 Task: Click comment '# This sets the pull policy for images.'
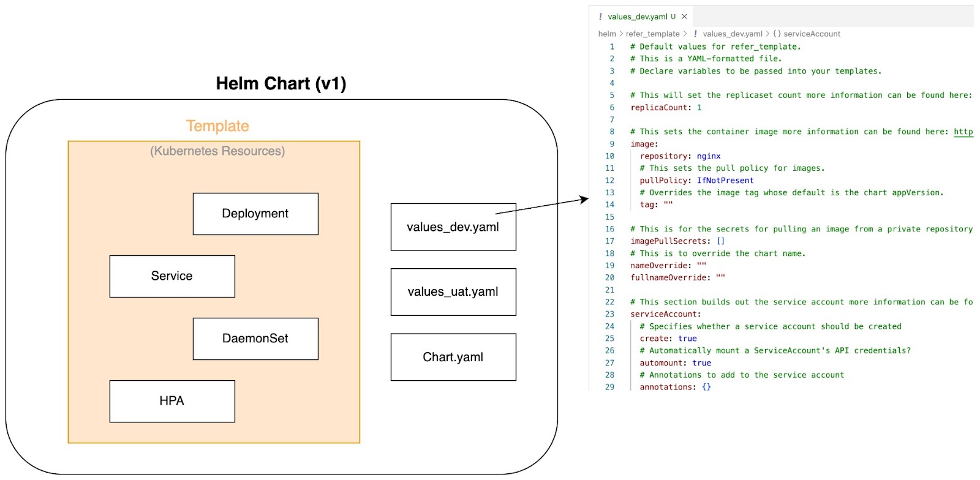(x=732, y=168)
